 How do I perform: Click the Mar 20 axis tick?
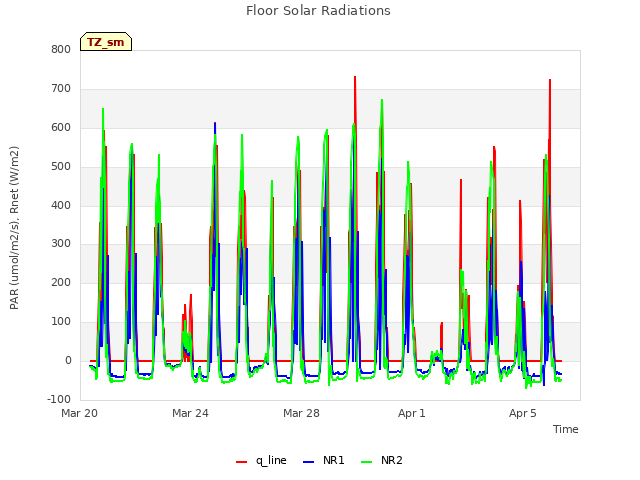pyautogui.click(x=79, y=413)
